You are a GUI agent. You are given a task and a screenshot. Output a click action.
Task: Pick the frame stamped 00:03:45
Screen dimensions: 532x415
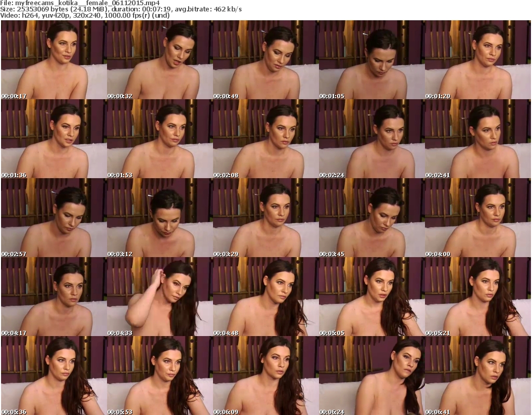tap(372, 218)
